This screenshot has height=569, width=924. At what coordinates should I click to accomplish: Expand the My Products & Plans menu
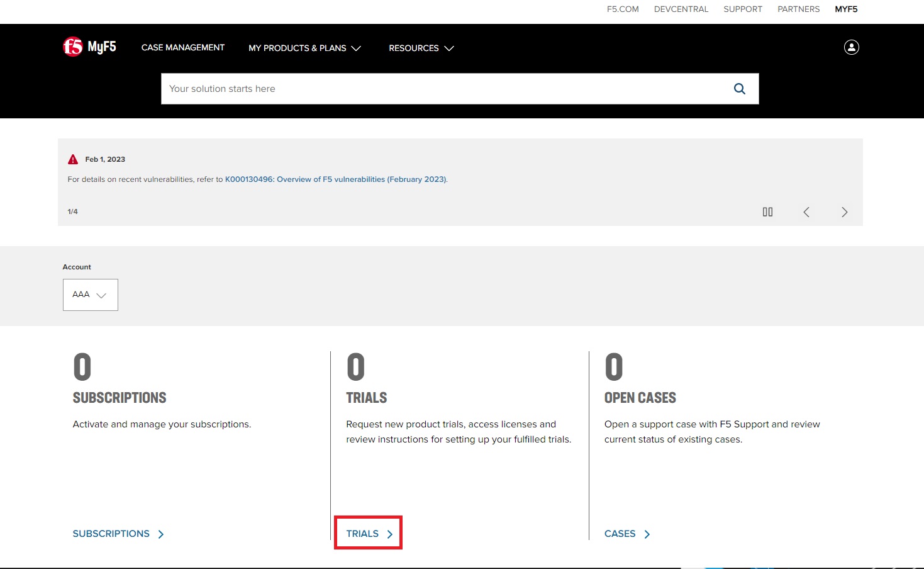pyautogui.click(x=304, y=48)
